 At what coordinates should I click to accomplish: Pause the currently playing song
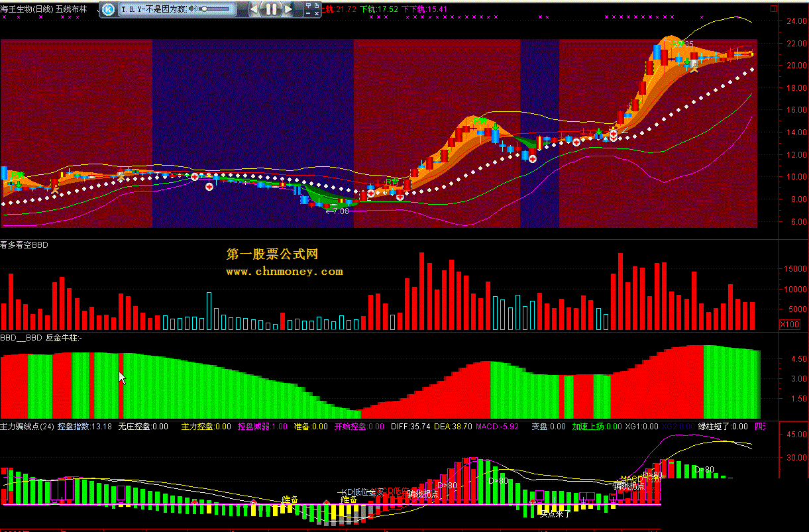[x=271, y=9]
